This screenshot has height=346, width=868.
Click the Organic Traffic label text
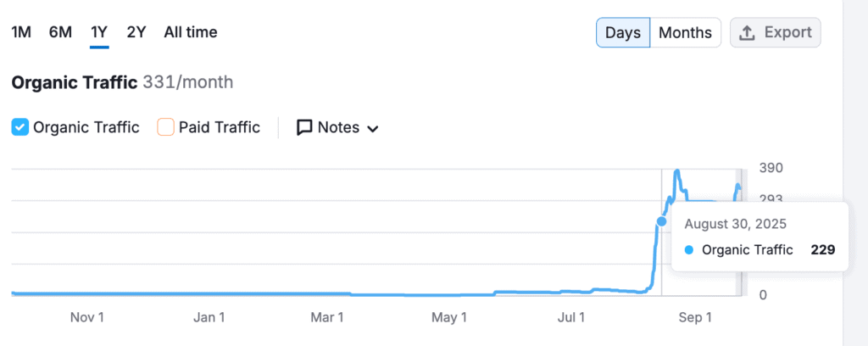[86, 128]
